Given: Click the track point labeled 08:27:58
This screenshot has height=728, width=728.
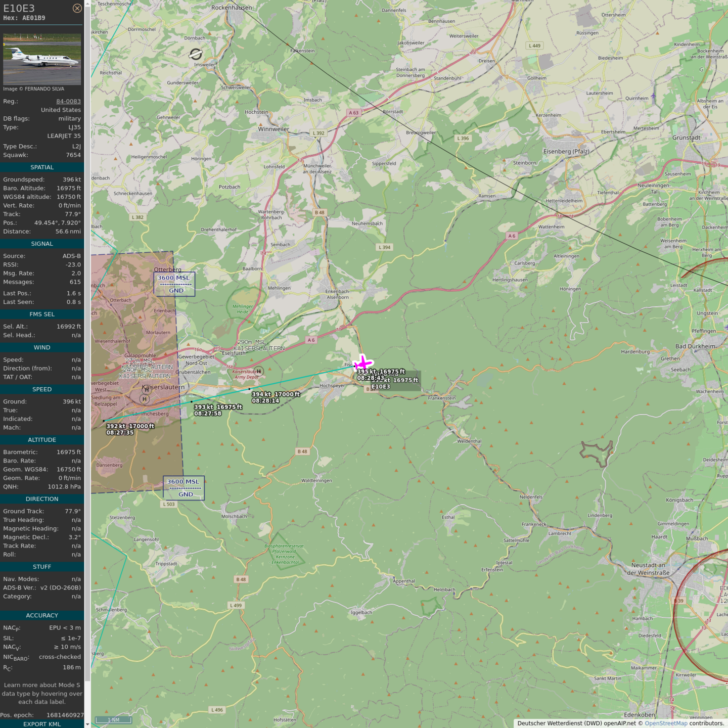Looking at the screenshot, I should [x=192, y=402].
